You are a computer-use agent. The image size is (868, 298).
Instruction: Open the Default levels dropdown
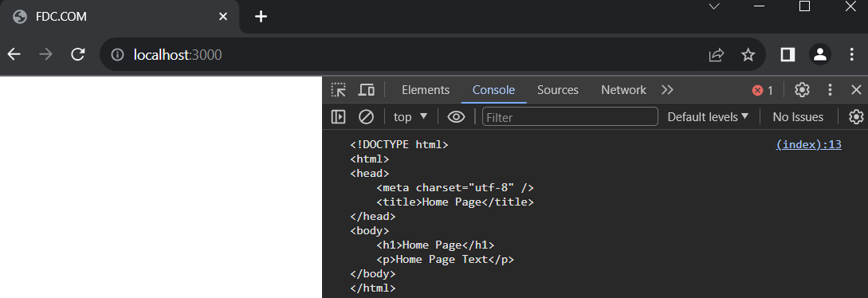708,116
